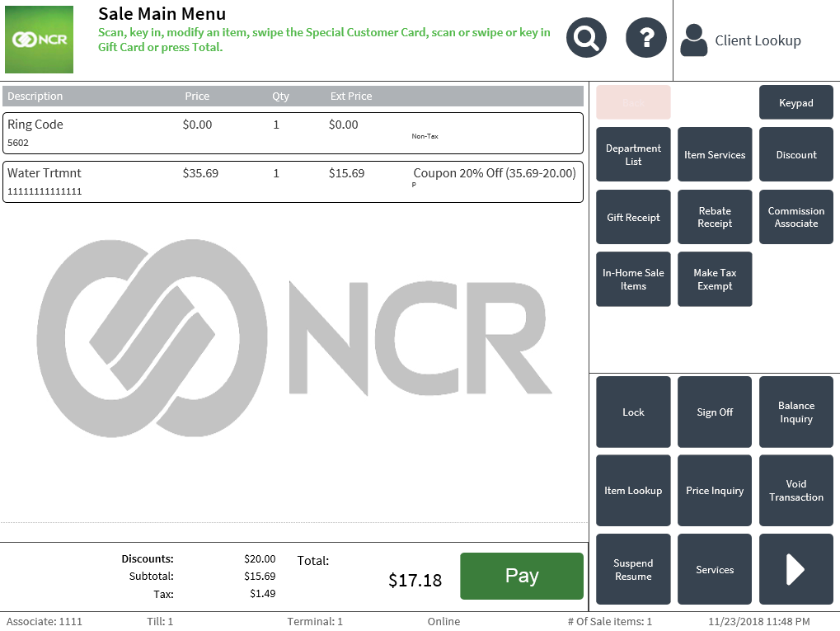Open help with the question mark icon
Viewport: 840px width, 631px height.
click(x=646, y=37)
